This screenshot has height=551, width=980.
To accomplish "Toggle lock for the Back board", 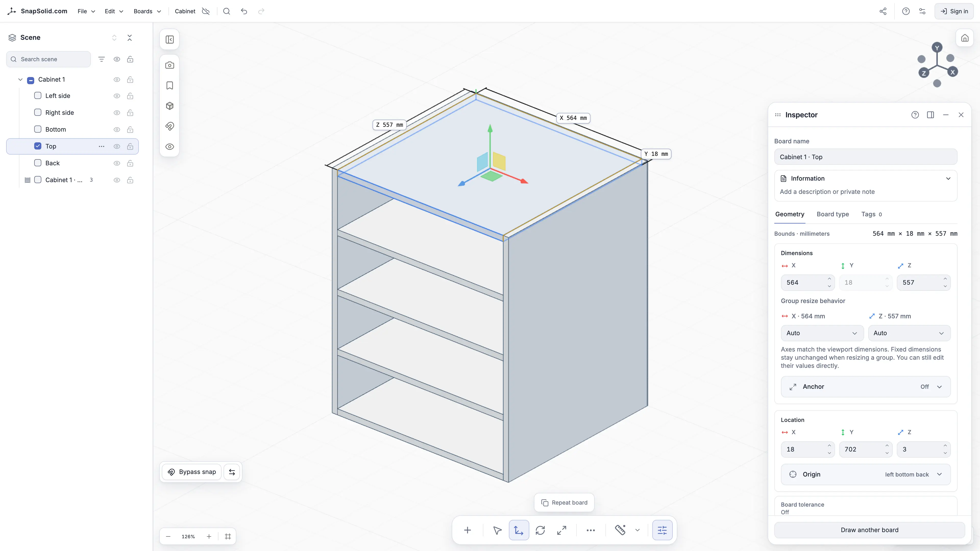I will click(130, 163).
